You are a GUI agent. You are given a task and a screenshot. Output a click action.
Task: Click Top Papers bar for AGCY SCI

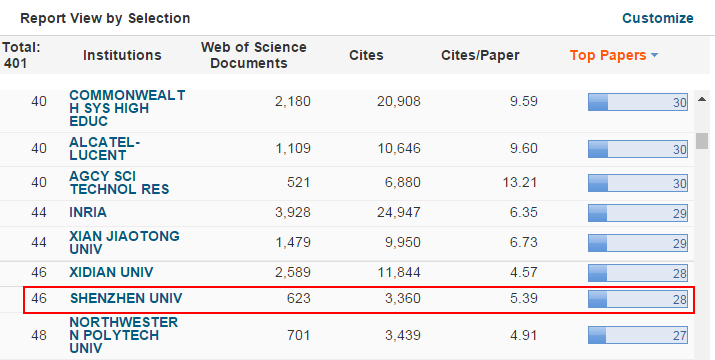637,183
